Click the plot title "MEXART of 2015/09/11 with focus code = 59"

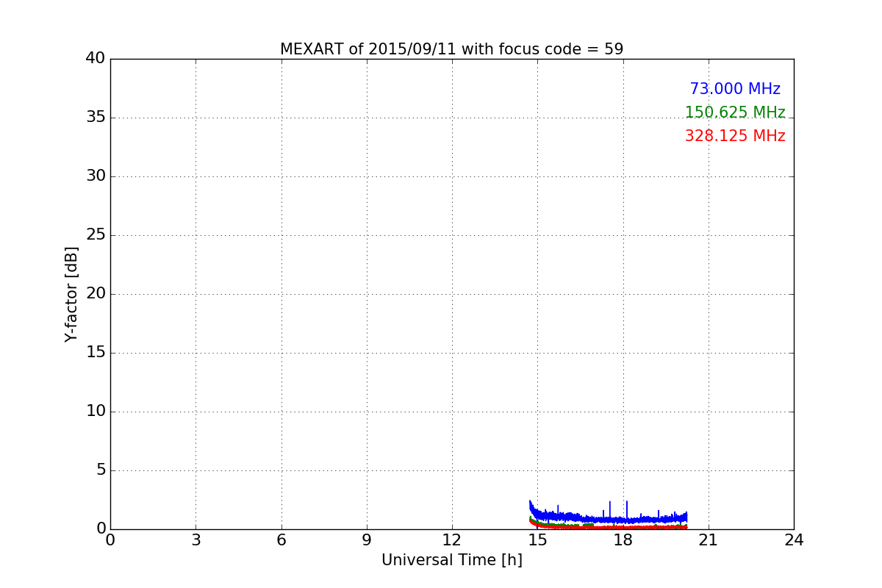451,49
